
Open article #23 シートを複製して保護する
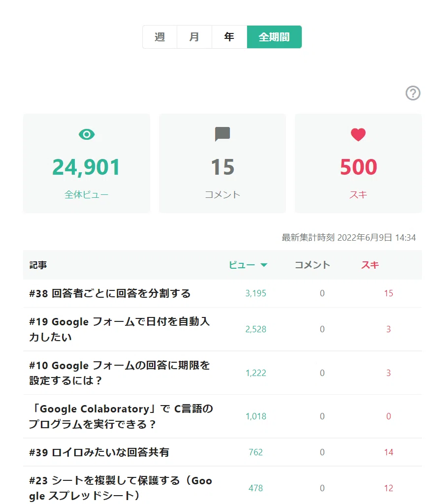click(x=121, y=488)
